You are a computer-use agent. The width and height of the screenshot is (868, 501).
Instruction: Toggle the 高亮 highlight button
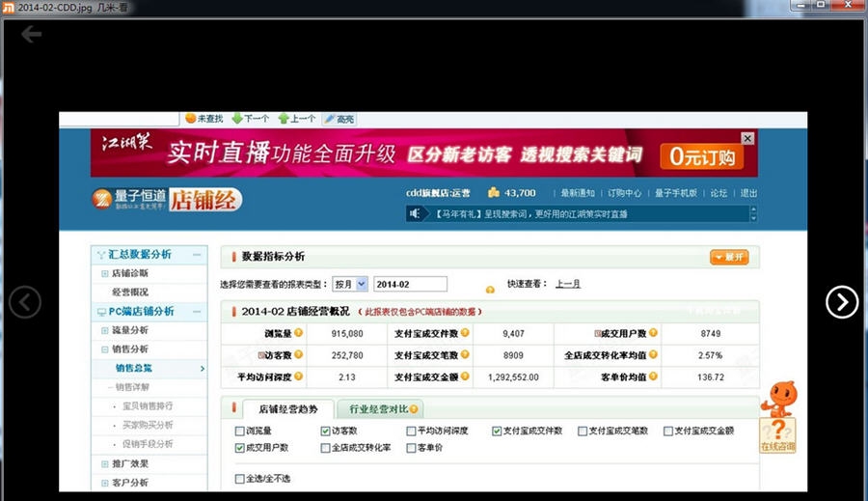tap(339, 119)
